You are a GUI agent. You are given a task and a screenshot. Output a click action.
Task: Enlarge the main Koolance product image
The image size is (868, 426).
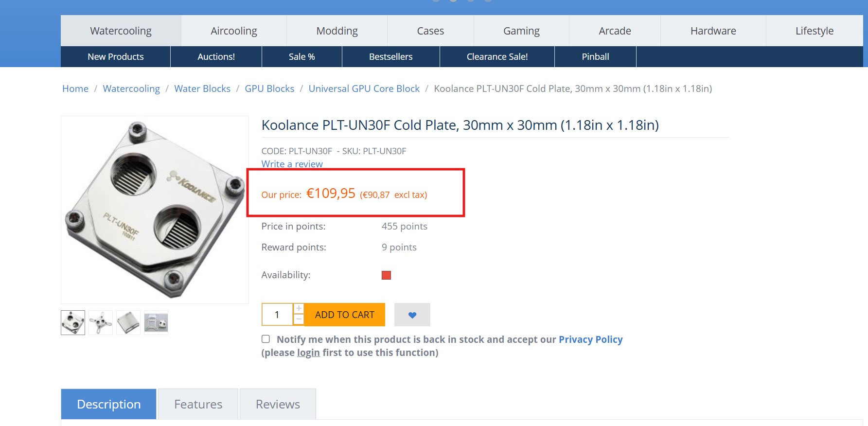(x=155, y=210)
